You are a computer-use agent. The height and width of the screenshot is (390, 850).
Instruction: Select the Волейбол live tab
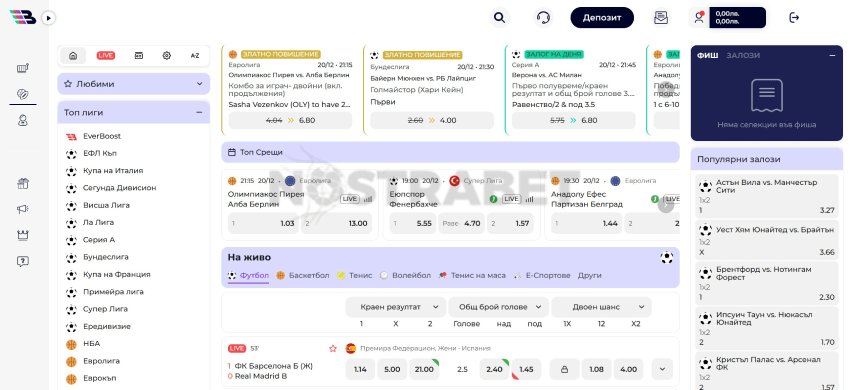405,276
